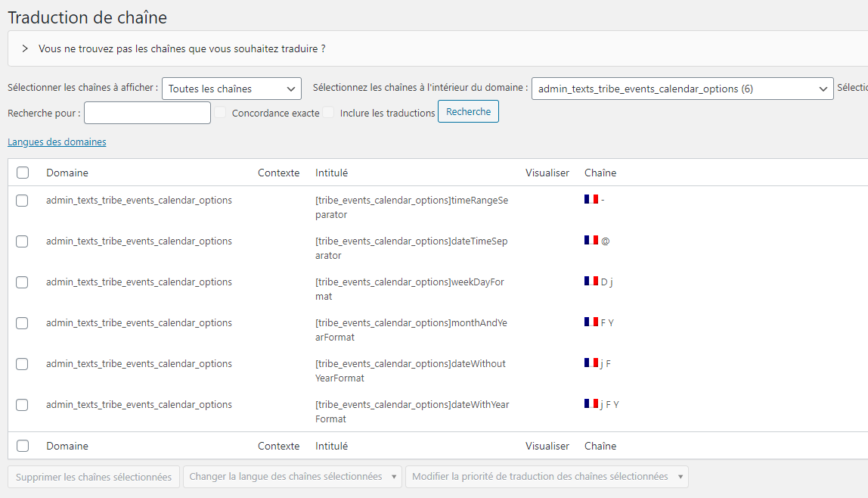
Task: Expand the 'Vous ne trouvez pas les chaînes' section
Action: point(25,48)
